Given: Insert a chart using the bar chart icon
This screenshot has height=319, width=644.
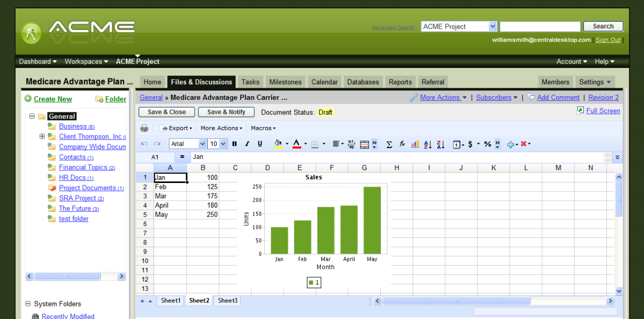Looking at the screenshot, I should tap(415, 144).
